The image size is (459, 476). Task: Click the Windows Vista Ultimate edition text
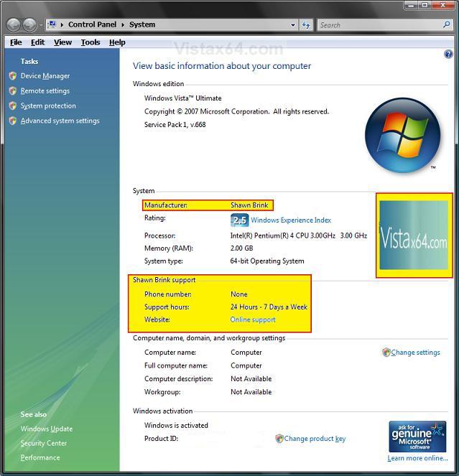tap(183, 98)
